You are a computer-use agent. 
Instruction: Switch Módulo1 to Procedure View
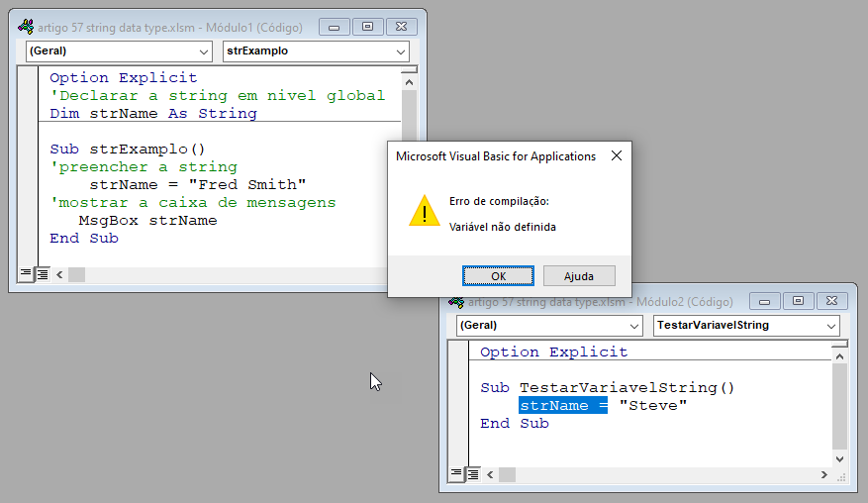click(26, 273)
